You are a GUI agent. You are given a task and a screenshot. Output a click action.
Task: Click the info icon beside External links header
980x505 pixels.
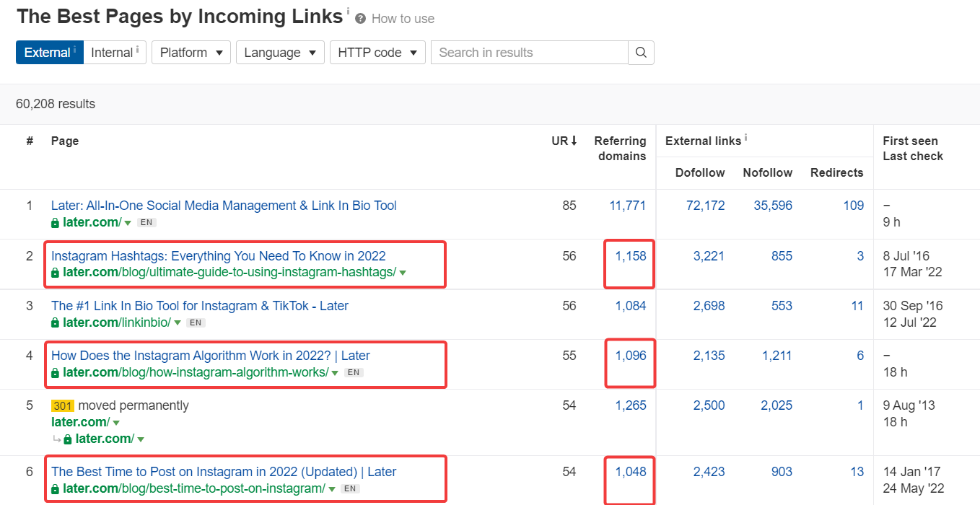point(745,138)
